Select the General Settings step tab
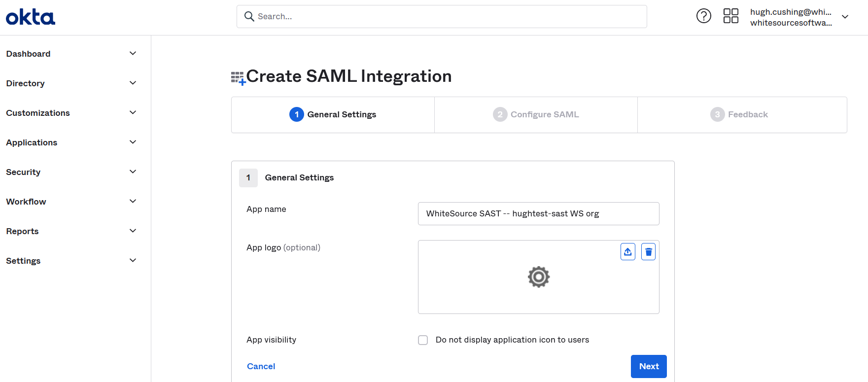The image size is (868, 382). tap(333, 115)
